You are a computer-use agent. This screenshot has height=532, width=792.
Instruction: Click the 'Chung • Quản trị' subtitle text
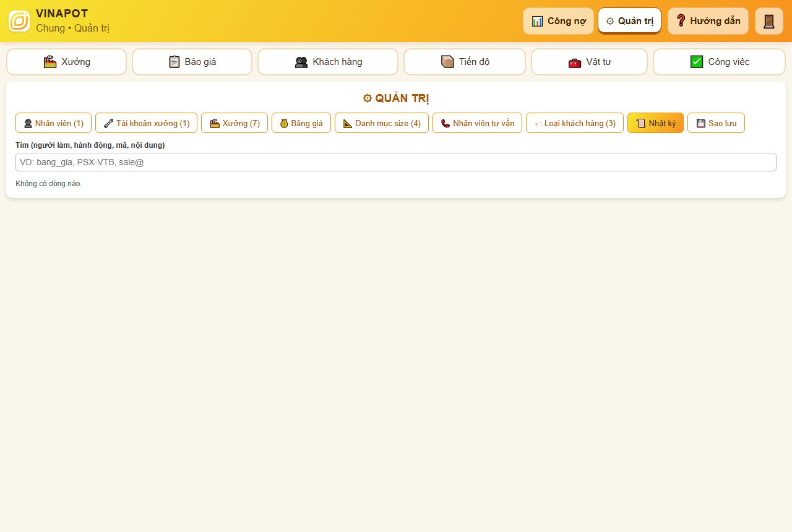pos(72,28)
